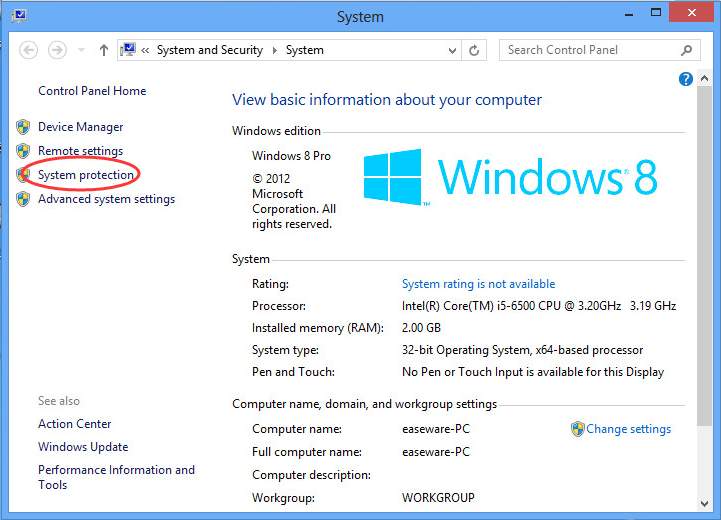Open Remote settings
This screenshot has width=721, height=520.
coord(80,151)
